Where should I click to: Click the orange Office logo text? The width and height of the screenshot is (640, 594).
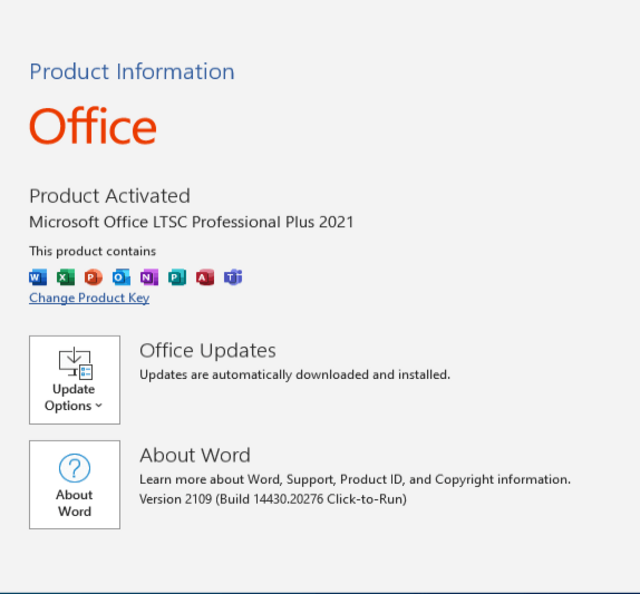click(93, 126)
